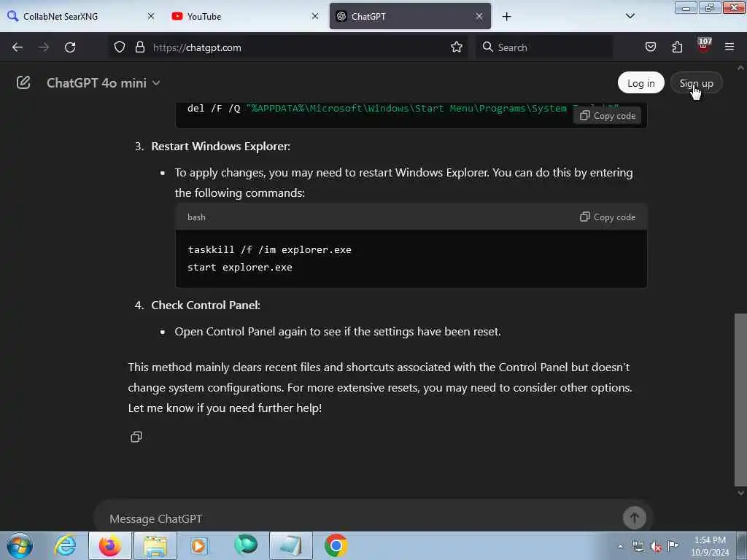
Task: Open tracking protection shield icon
Action: (x=120, y=47)
